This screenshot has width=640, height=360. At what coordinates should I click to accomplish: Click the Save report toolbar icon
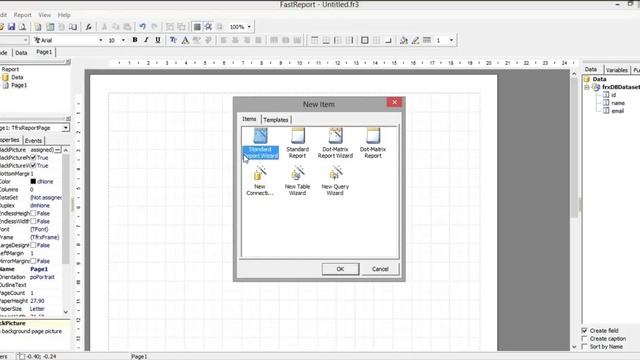click(x=11, y=27)
